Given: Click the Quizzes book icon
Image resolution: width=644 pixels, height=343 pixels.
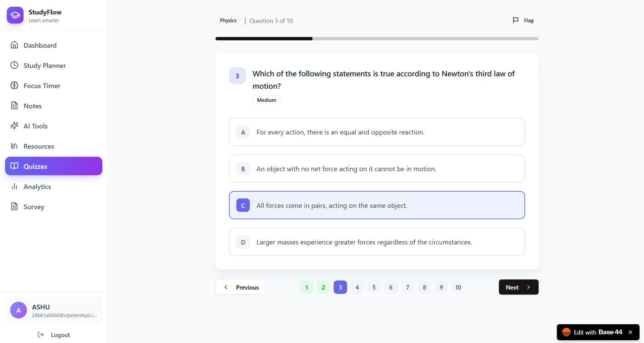Looking at the screenshot, I should (14, 166).
